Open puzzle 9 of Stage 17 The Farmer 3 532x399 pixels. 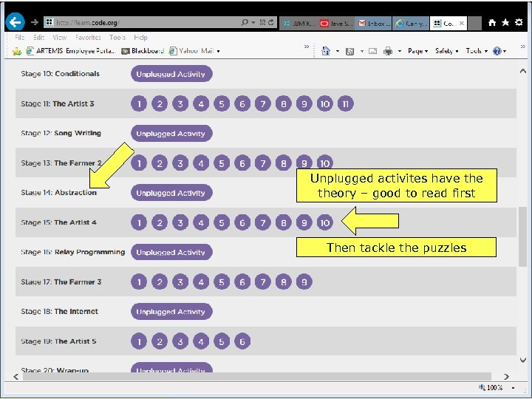304,282
